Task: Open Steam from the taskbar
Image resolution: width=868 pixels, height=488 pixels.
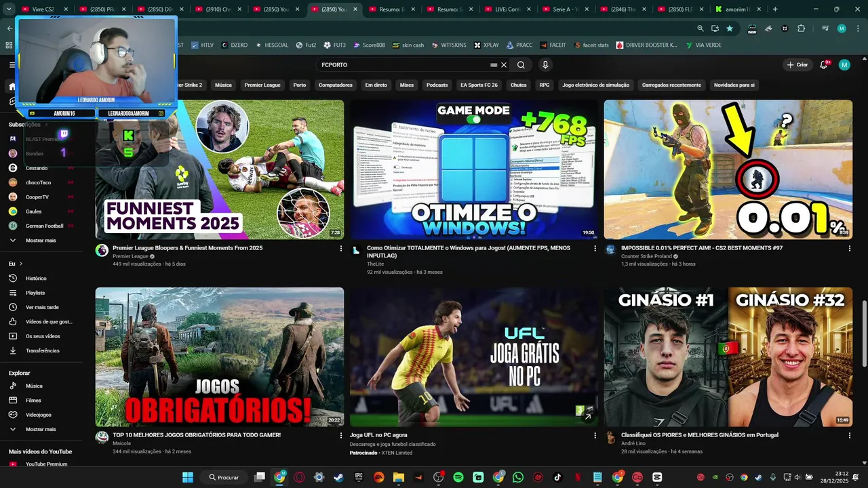Action: pyautogui.click(x=338, y=477)
